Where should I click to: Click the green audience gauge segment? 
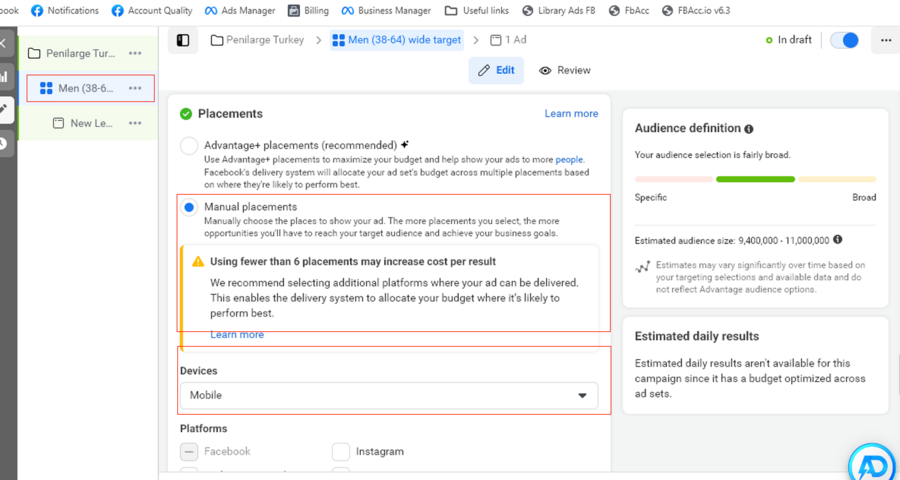(x=755, y=179)
